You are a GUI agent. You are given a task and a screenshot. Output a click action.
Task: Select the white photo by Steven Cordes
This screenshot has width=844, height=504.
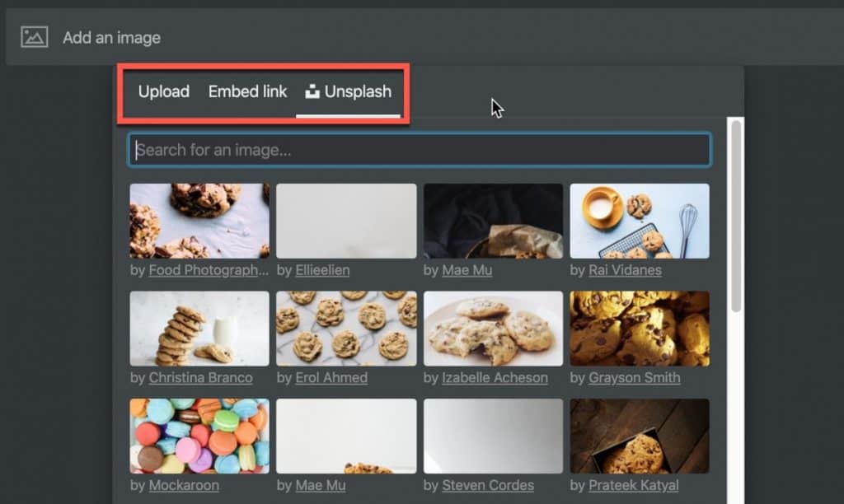493,436
